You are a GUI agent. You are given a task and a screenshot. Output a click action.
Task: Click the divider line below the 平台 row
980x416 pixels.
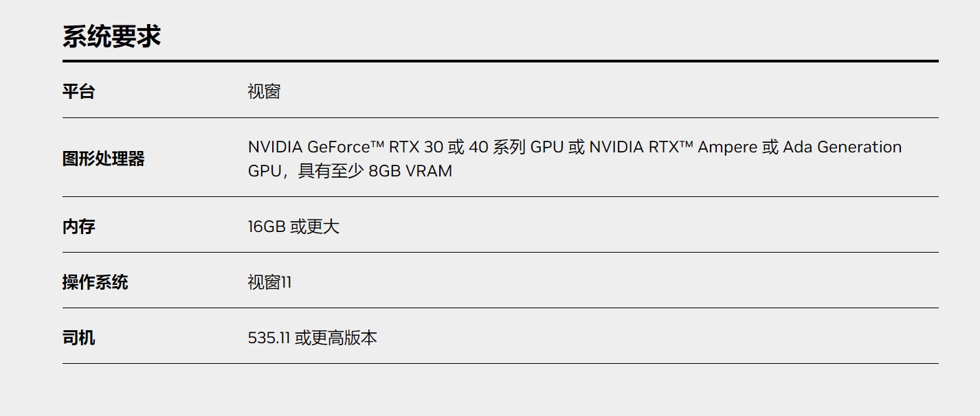[x=500, y=117]
